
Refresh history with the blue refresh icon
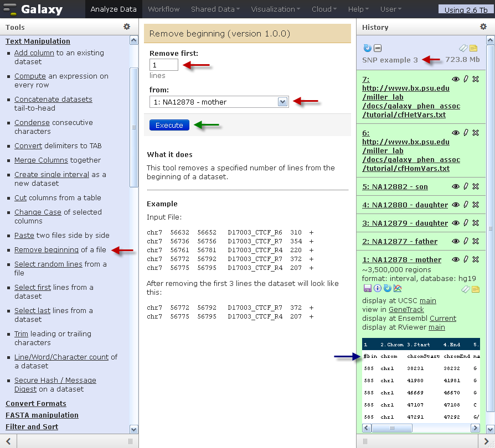coord(368,48)
